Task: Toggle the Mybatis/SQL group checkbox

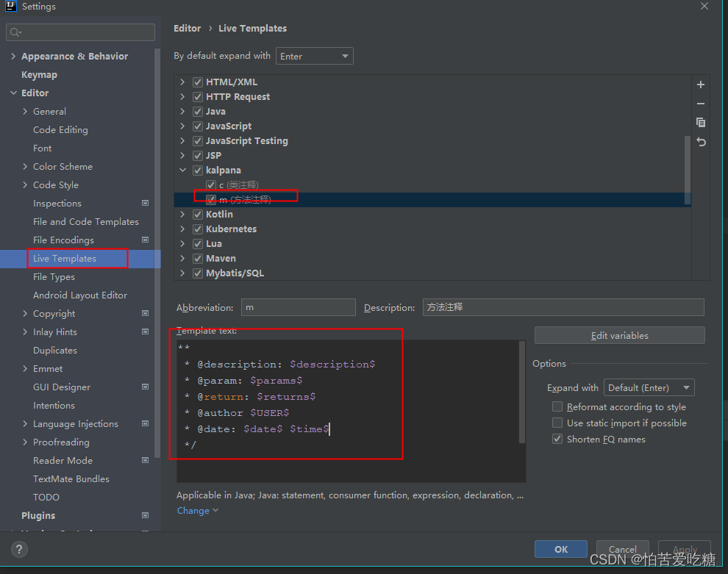Action: click(x=198, y=273)
